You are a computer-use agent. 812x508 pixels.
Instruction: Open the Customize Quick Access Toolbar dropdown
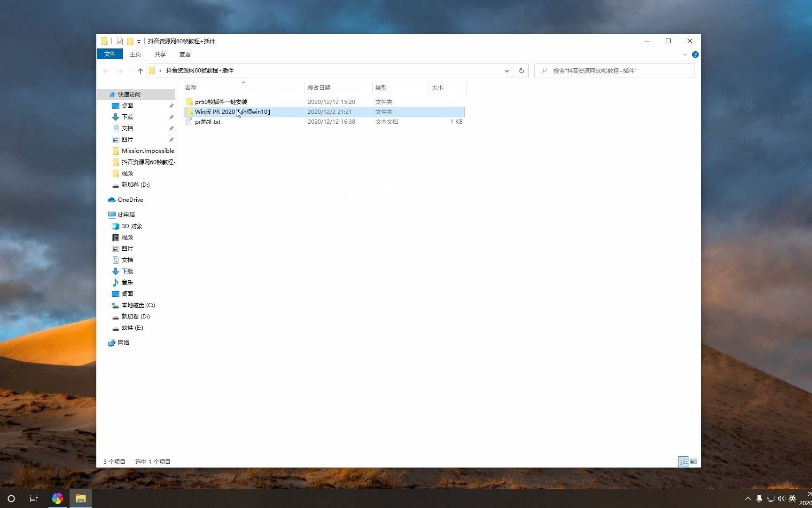point(139,42)
